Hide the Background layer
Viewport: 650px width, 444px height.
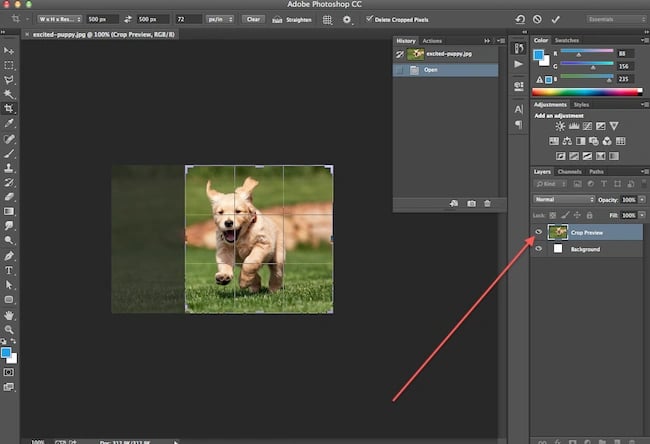[538, 249]
